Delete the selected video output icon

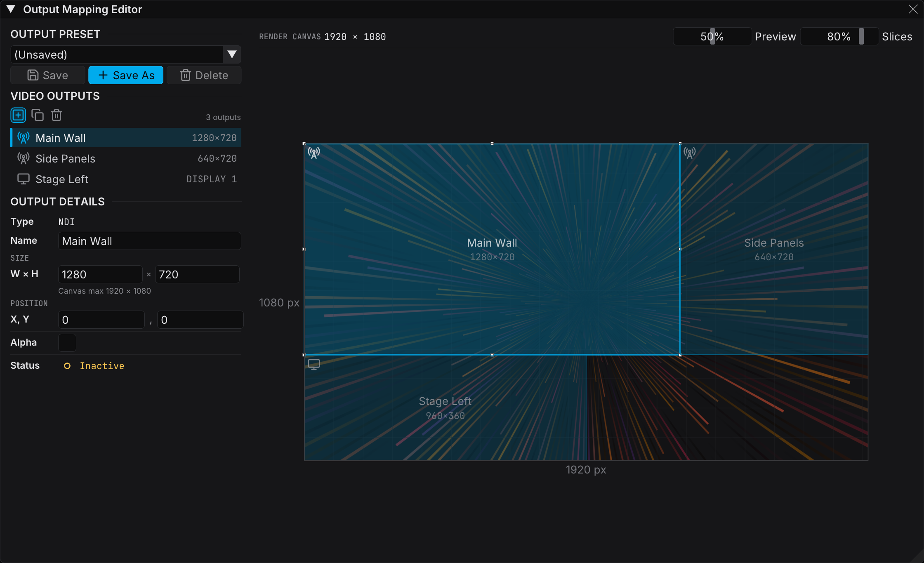[57, 115]
